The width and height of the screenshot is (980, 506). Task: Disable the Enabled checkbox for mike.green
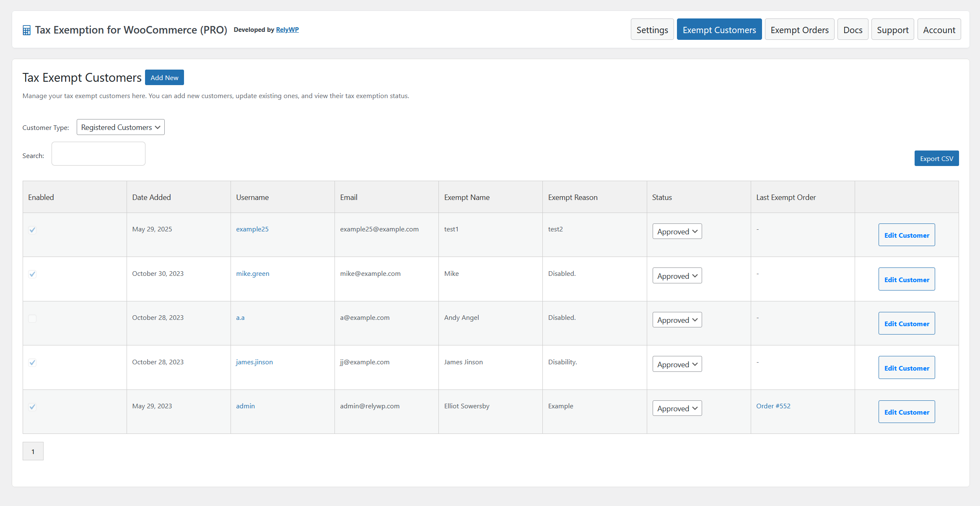point(32,274)
